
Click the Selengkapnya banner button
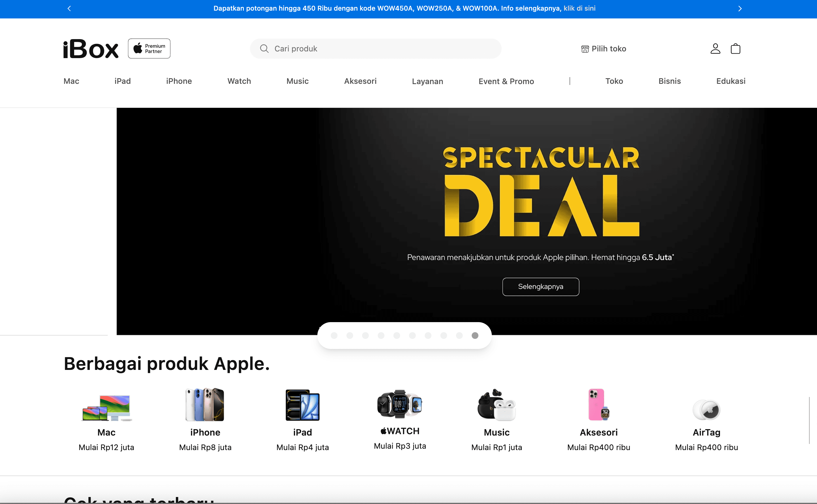point(541,287)
